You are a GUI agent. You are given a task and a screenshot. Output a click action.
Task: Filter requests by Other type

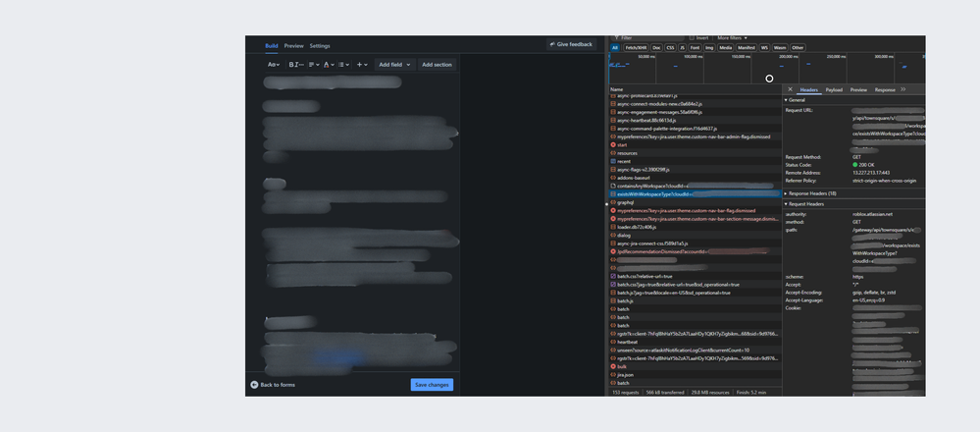pyautogui.click(x=798, y=47)
